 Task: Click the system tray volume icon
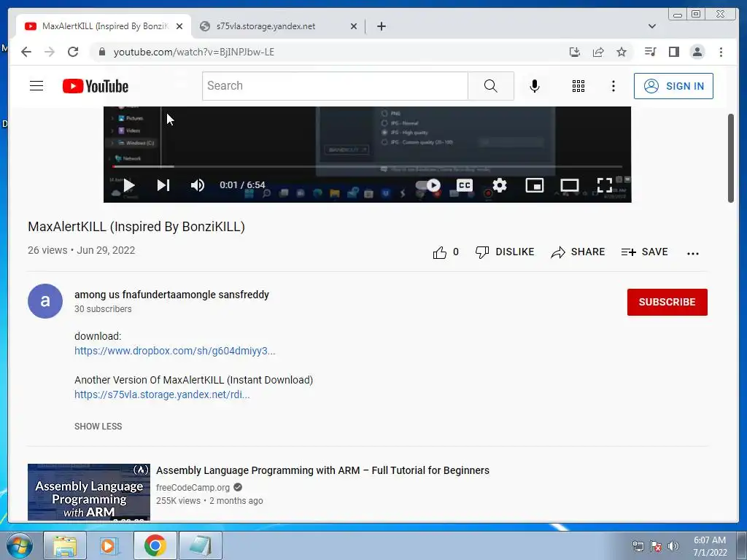pos(673,546)
